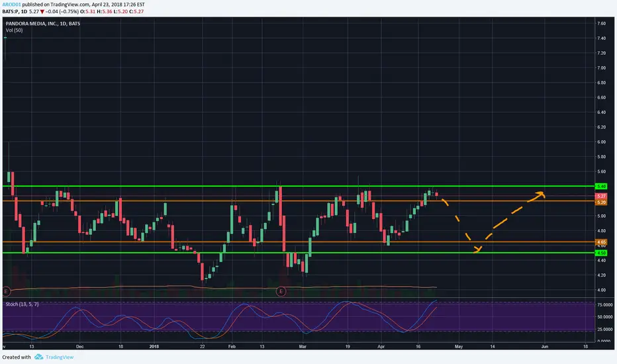This screenshot has height=364, width=617.
Task: Click the 5.60 price axis label
Action: tap(601, 171)
